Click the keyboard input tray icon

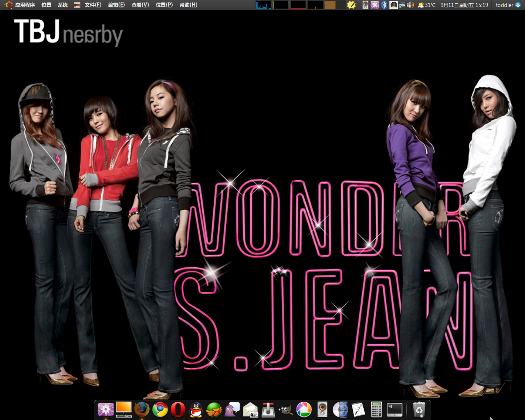(402, 5)
